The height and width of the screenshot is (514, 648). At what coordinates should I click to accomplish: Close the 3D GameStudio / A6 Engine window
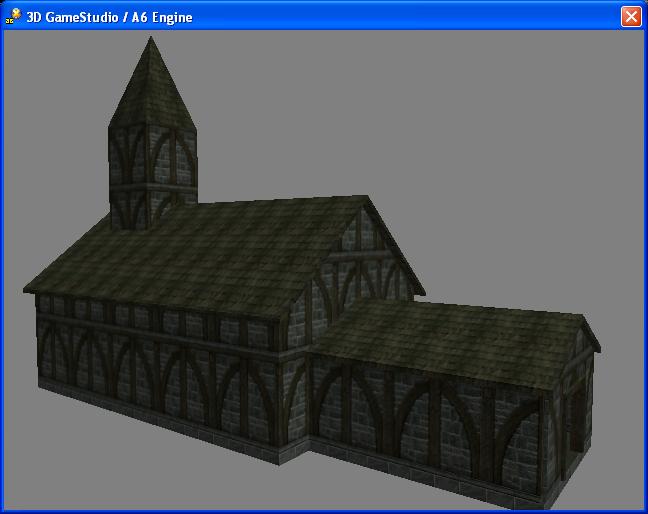[631, 17]
